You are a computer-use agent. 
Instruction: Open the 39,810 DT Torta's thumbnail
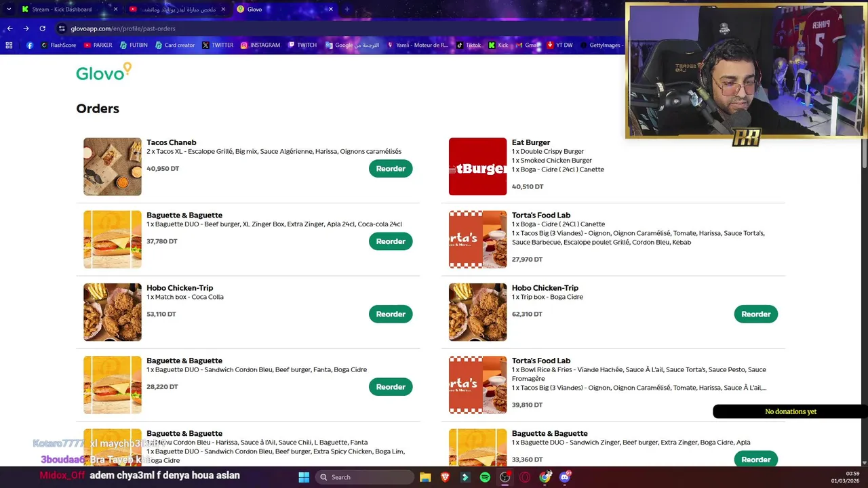click(x=477, y=385)
